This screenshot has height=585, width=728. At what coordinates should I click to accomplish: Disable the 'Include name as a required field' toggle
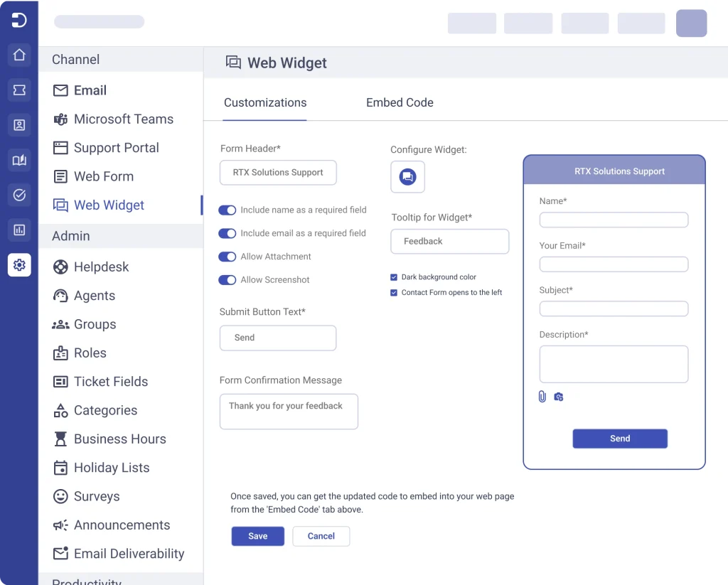click(227, 210)
